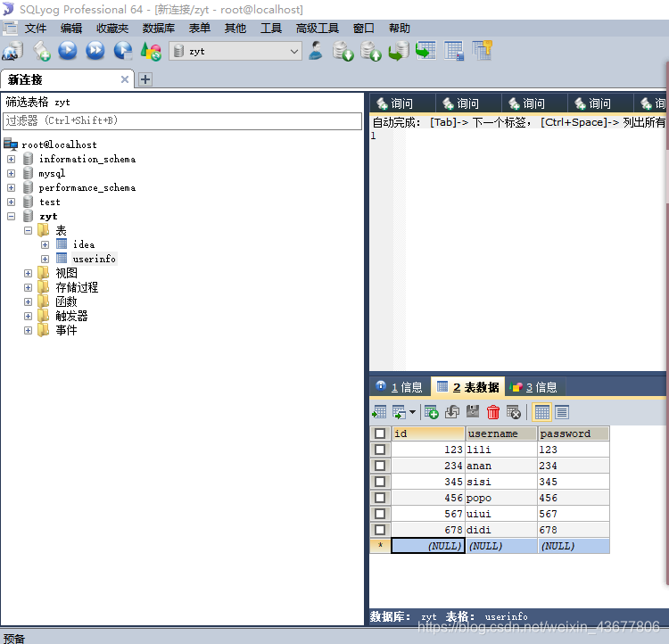Expand the idea table node

point(45,245)
